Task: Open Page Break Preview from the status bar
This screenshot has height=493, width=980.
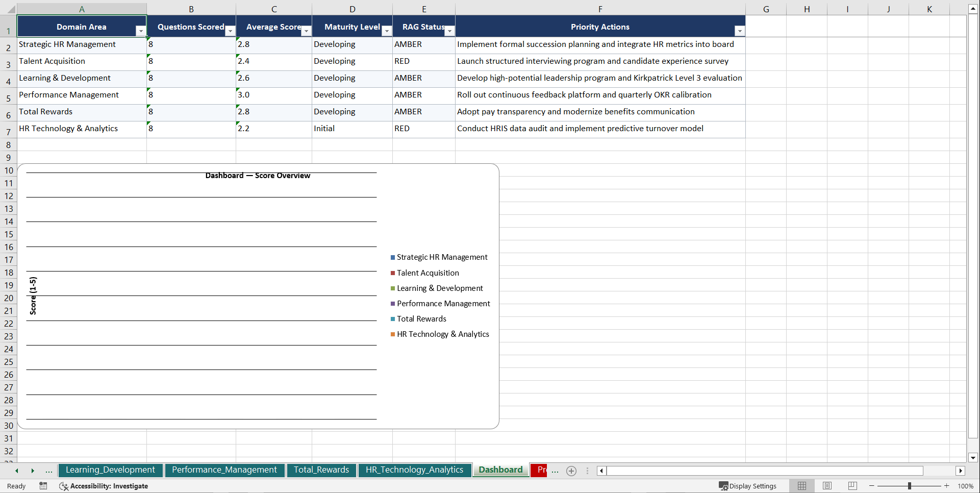Action: (852, 486)
